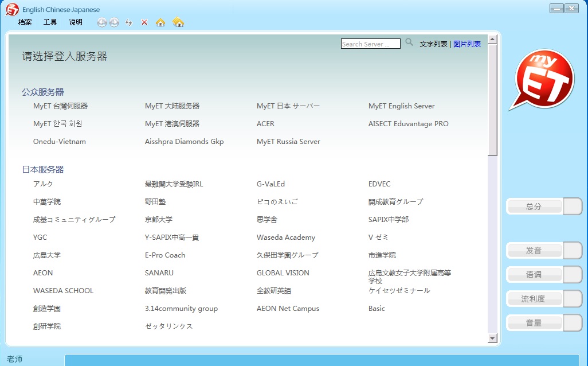Open the 说明 menu
588x366 pixels.
pyautogui.click(x=76, y=22)
